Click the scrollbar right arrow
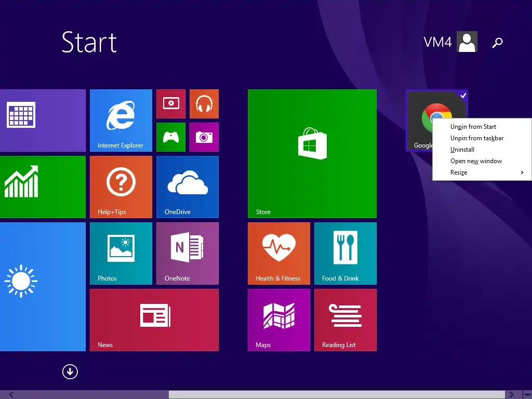This screenshot has height=399, width=532. point(511,395)
